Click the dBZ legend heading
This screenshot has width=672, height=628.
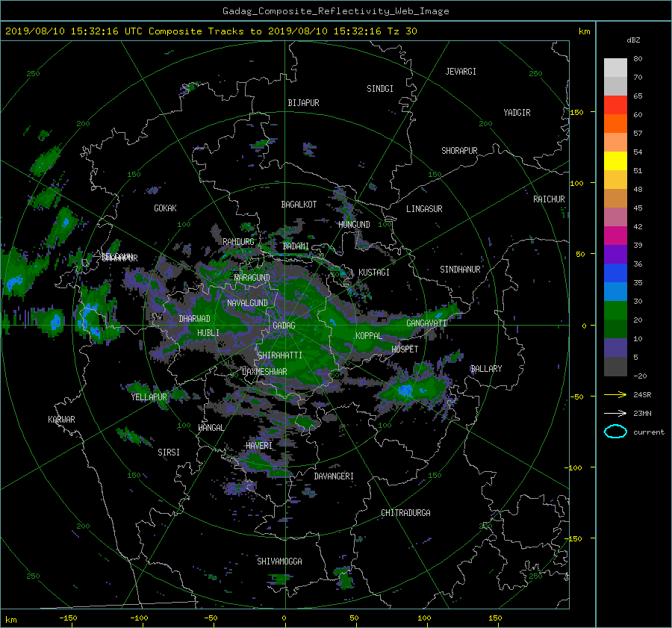point(633,40)
